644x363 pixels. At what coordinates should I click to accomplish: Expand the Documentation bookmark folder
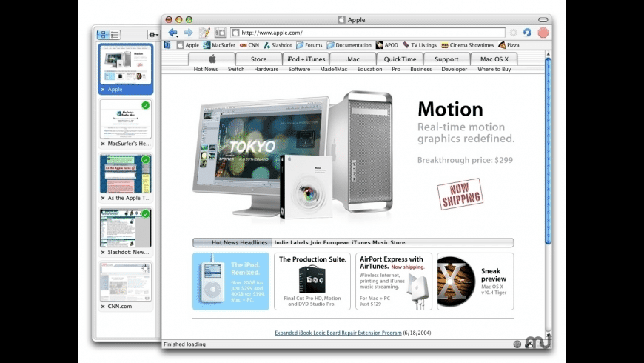tap(349, 45)
